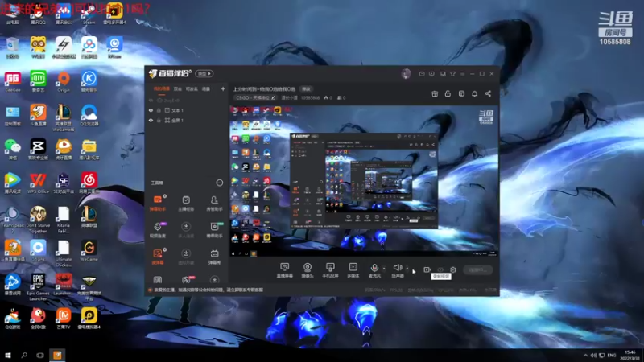Click the gift box icon in header
The image size is (644, 362).
pos(435,93)
